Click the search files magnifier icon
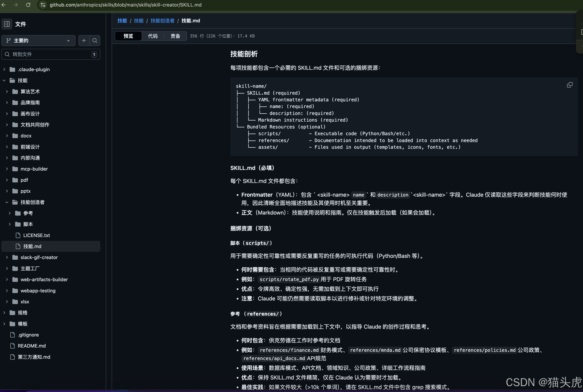The image size is (583, 392). [95, 41]
